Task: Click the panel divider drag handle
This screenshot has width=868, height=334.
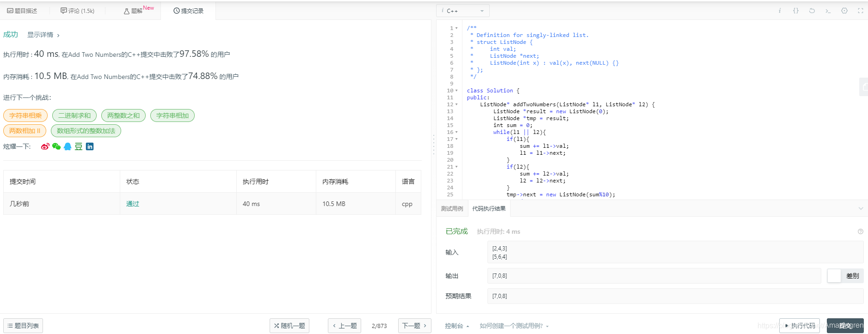Action: tap(434, 144)
